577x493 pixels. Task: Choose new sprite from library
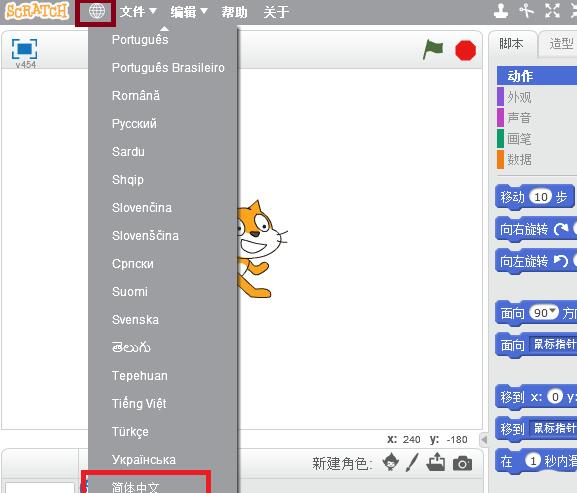pos(390,462)
